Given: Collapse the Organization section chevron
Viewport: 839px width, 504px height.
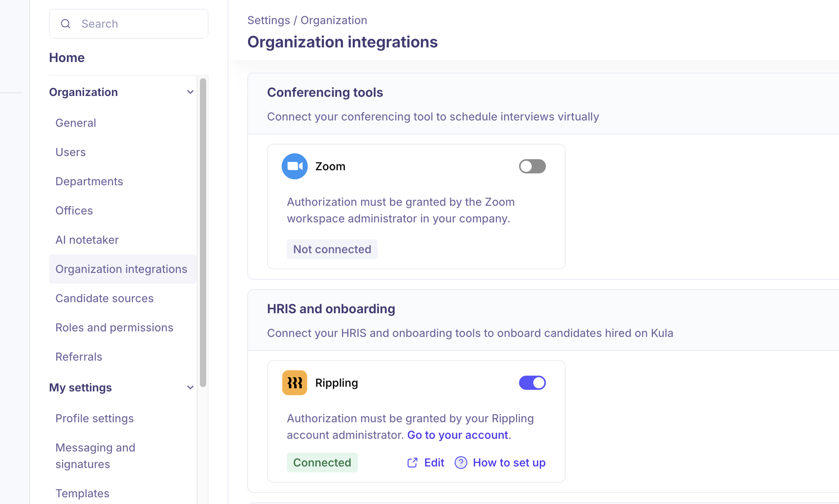Looking at the screenshot, I should click(x=190, y=92).
